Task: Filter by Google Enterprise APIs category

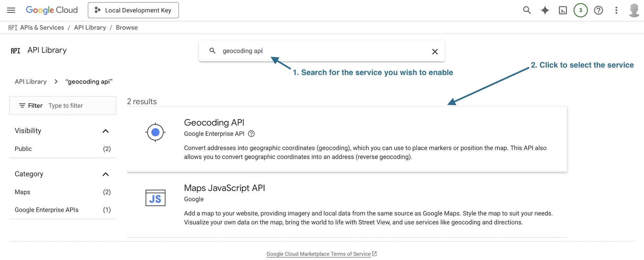Action: (47, 210)
